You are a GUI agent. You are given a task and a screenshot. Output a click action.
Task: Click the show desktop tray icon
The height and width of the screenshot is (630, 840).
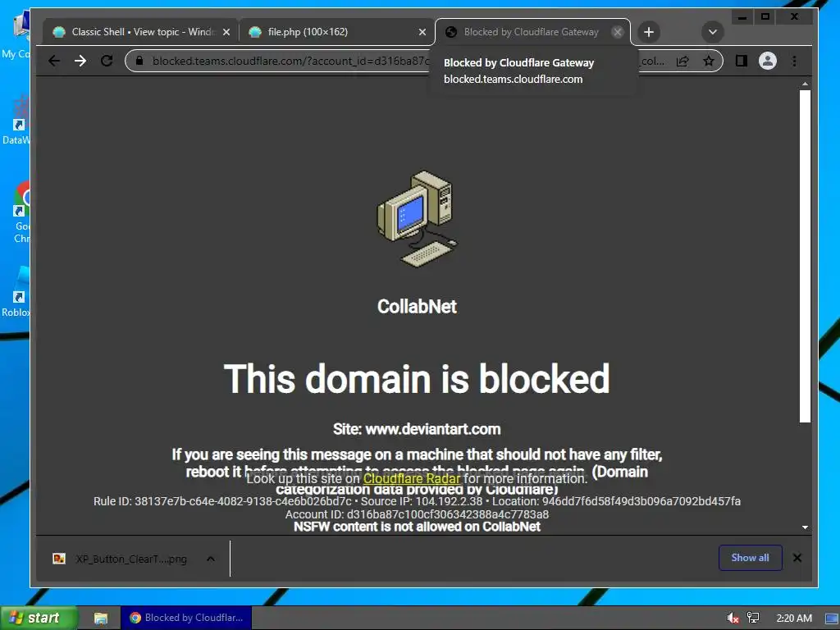click(x=832, y=619)
